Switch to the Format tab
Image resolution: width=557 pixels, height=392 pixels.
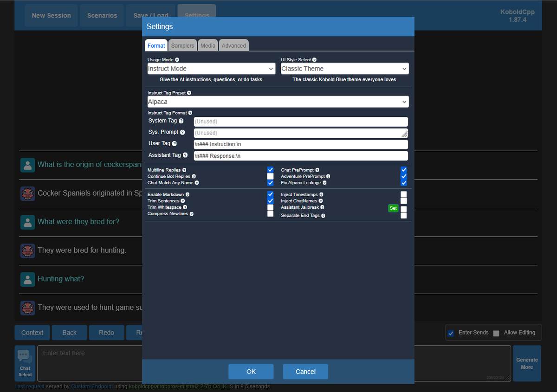click(156, 45)
